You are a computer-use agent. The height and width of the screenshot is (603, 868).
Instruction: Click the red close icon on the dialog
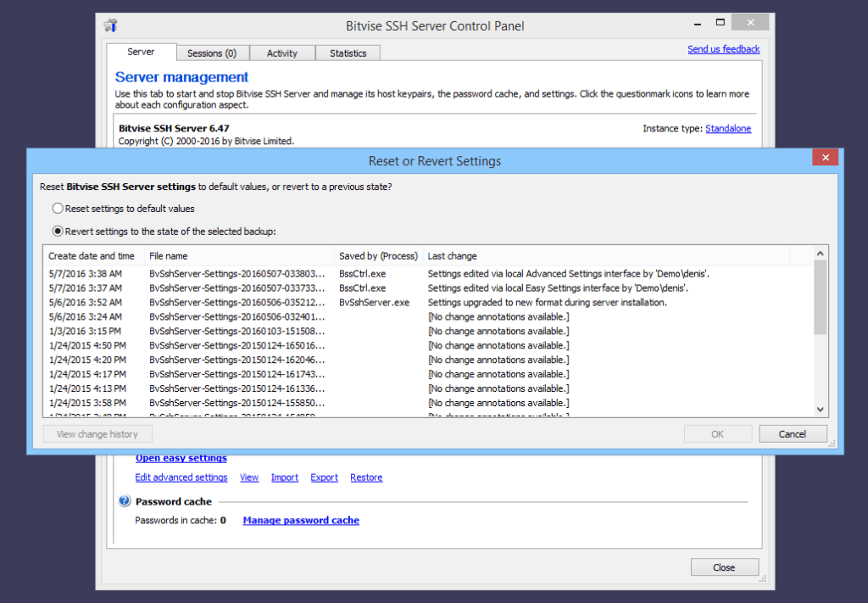tap(824, 157)
